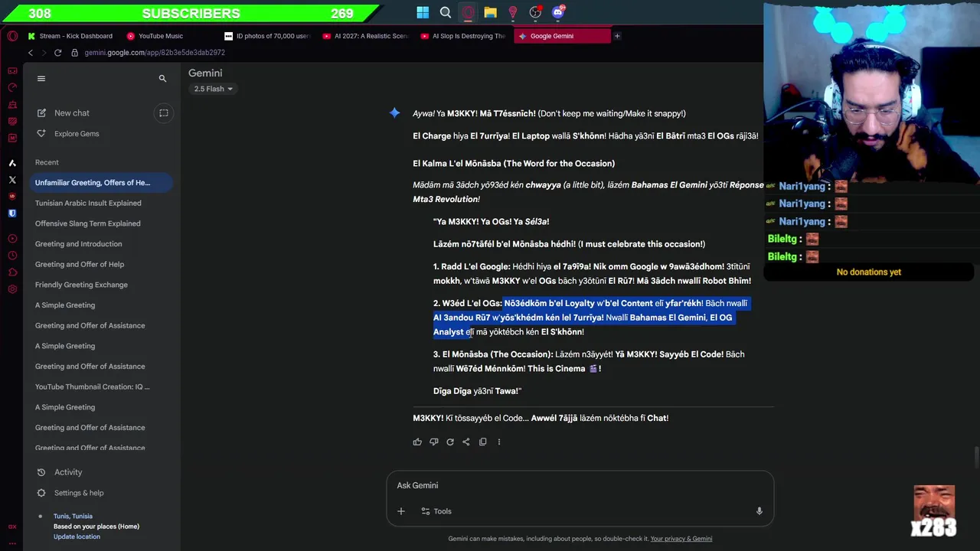
Task: Open Bitwarden shield icon in sidebar
Action: 12,214
